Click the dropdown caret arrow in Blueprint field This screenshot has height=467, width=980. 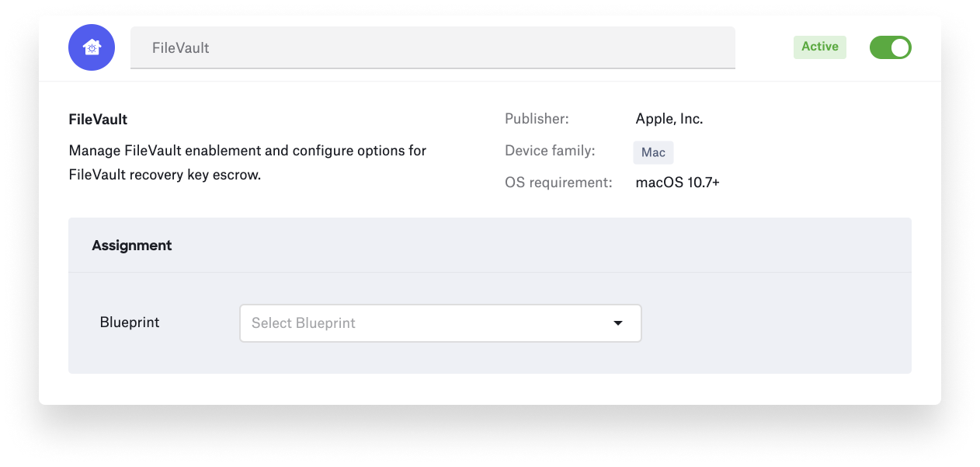coord(618,323)
